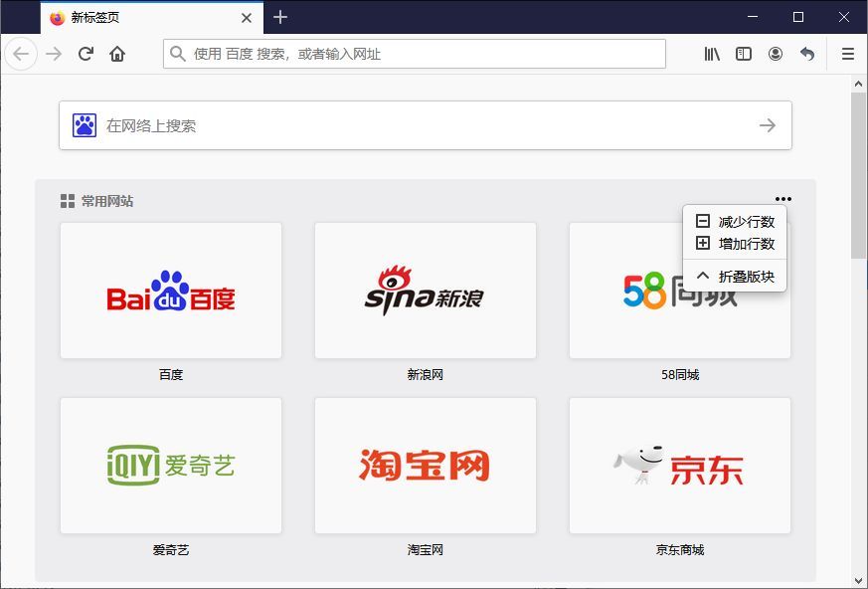The width and height of the screenshot is (868, 589).
Task: Reload the current page
Action: point(87,54)
